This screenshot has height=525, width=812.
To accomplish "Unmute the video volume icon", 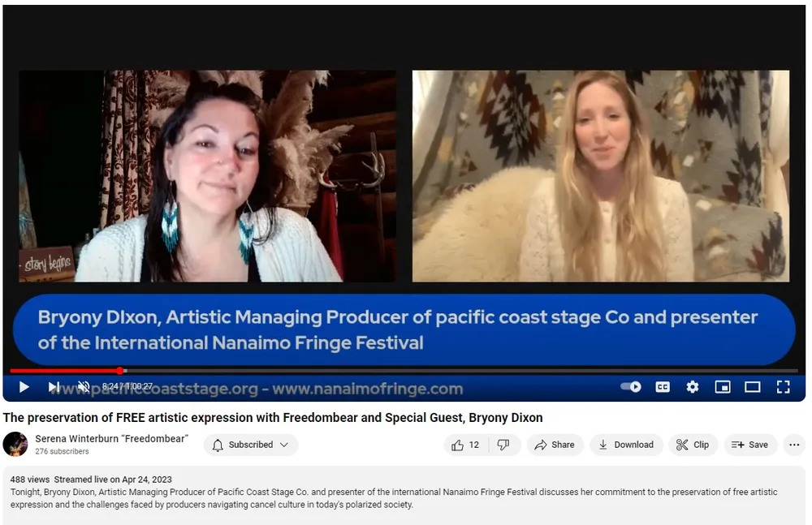I will [84, 387].
